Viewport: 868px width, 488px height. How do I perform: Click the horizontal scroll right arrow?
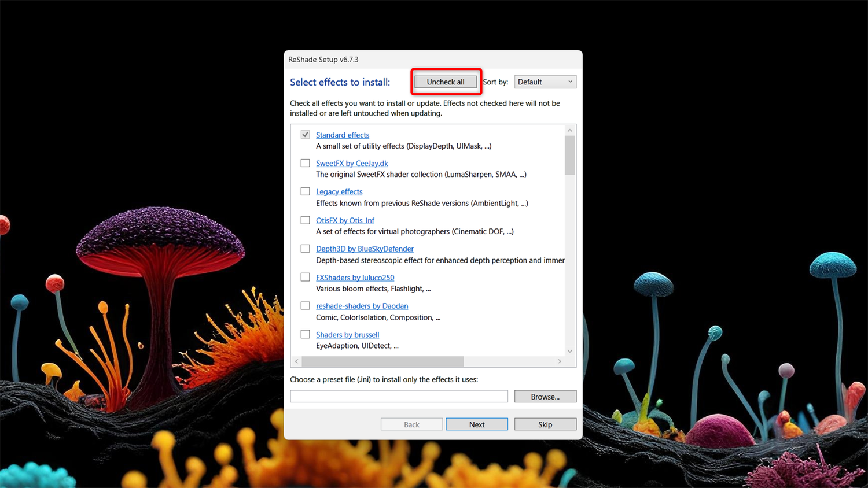(x=560, y=361)
